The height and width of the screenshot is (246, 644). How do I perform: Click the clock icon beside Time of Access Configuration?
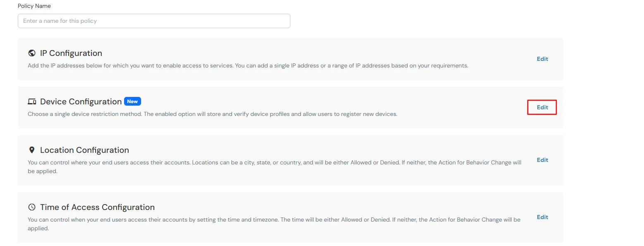[x=32, y=207]
